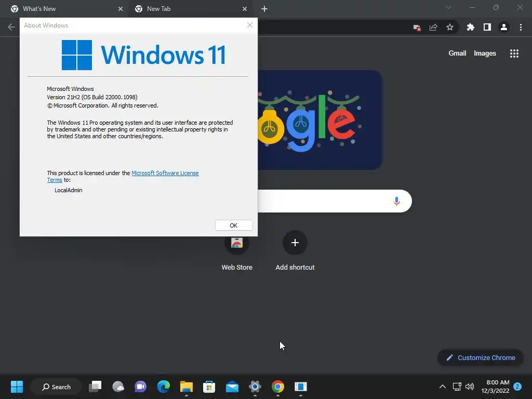Open notification badge showing 2
The width and height of the screenshot is (532, 399).
[x=517, y=387]
